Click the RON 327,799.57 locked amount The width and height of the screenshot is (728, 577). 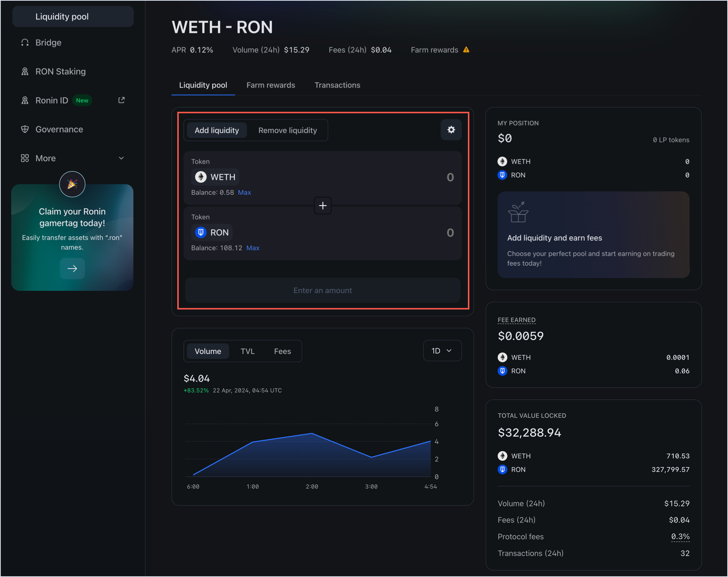[670, 469]
